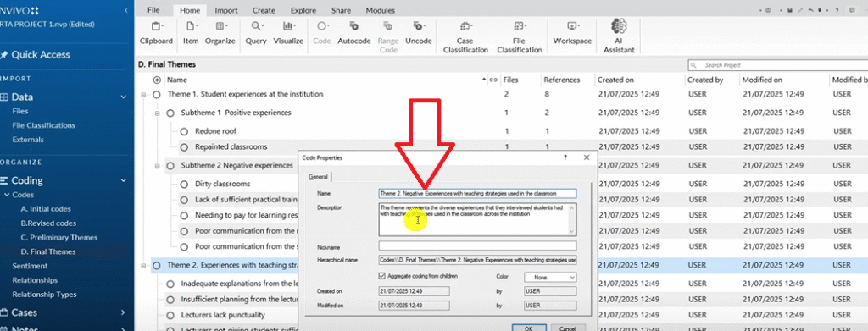Image resolution: width=868 pixels, height=331 pixels.
Task: Open Case Classification in the ribbon
Action: pos(465,36)
